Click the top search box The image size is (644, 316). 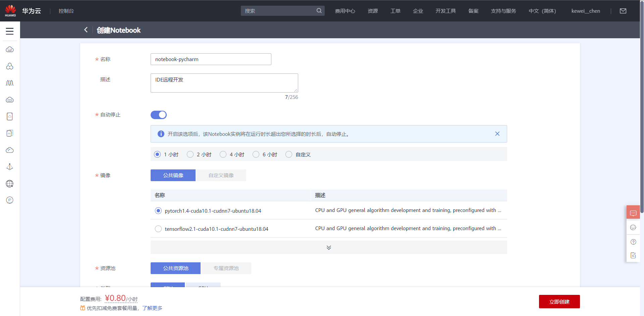282,11
